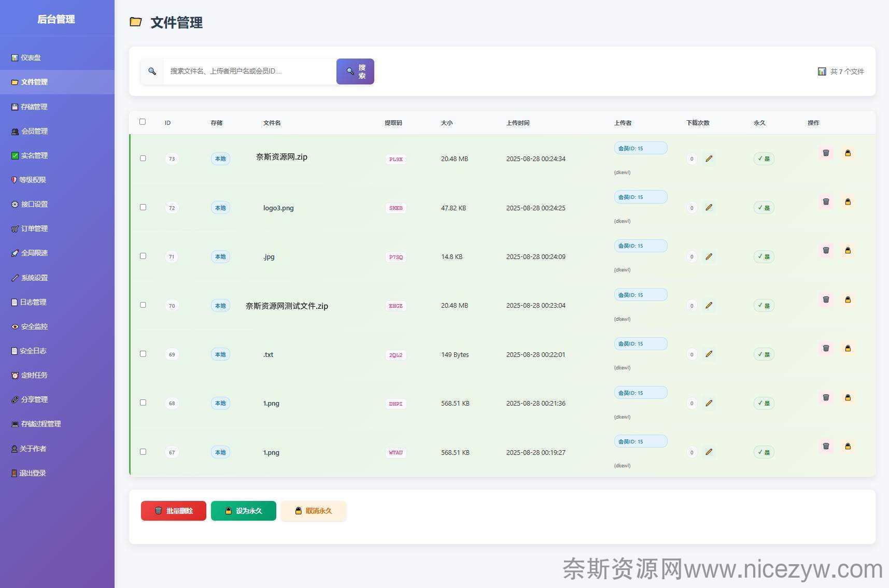Viewport: 889px width, 588px height.
Task: Click the lock icon for logo3.png row
Action: tap(848, 202)
